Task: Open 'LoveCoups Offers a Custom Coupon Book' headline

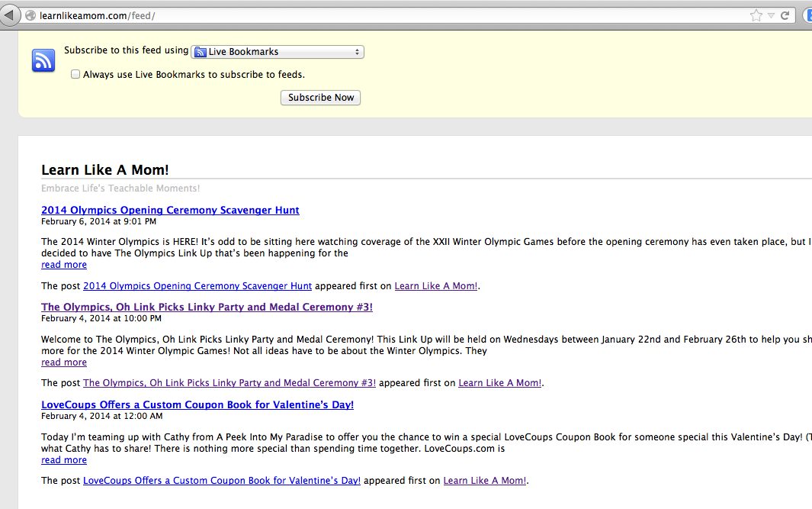Action: click(x=197, y=404)
